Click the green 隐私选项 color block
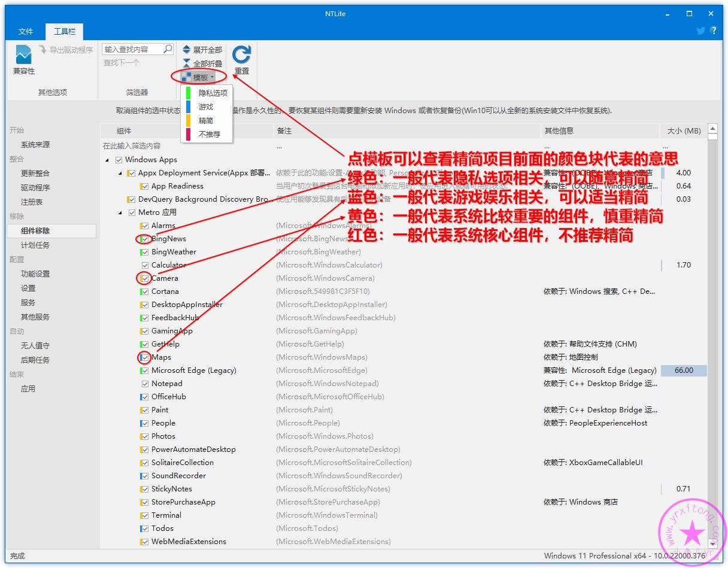The width and height of the screenshot is (728, 568). [x=188, y=93]
